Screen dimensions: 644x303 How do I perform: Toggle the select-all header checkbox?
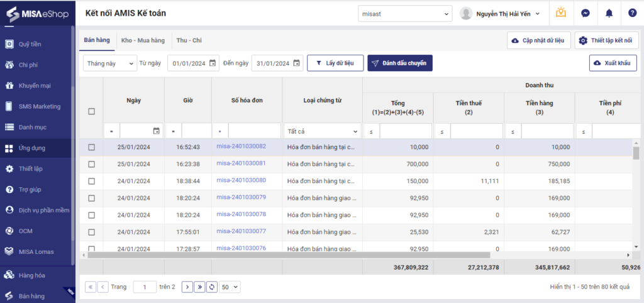click(92, 111)
